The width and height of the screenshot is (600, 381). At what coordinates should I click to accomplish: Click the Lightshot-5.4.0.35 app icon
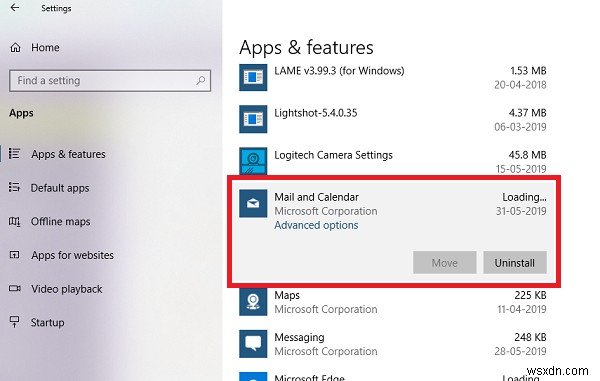pyautogui.click(x=253, y=119)
